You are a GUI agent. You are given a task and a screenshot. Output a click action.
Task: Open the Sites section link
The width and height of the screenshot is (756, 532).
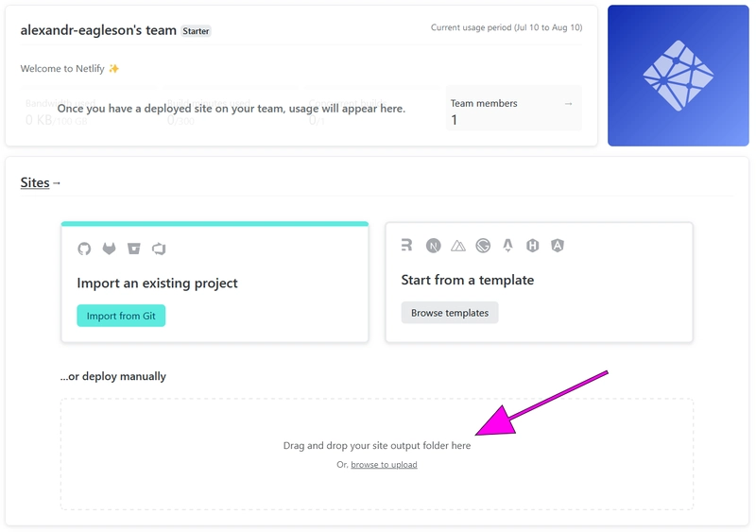[35, 182]
